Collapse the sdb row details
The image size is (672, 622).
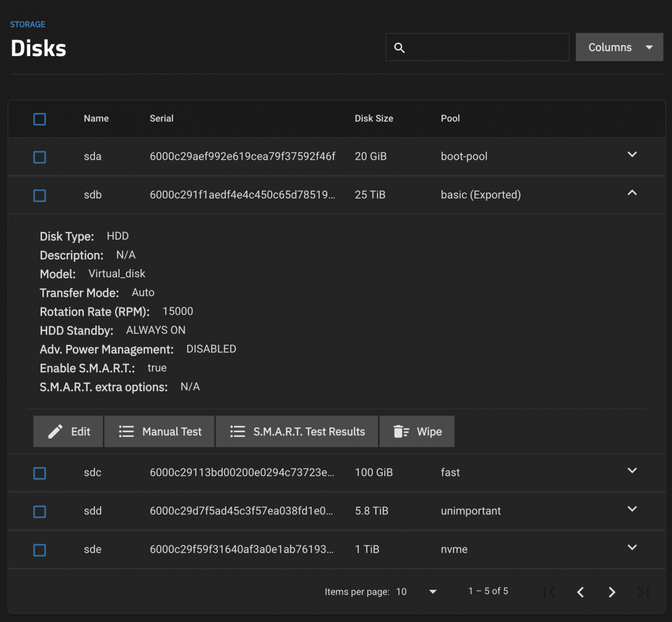[632, 193]
